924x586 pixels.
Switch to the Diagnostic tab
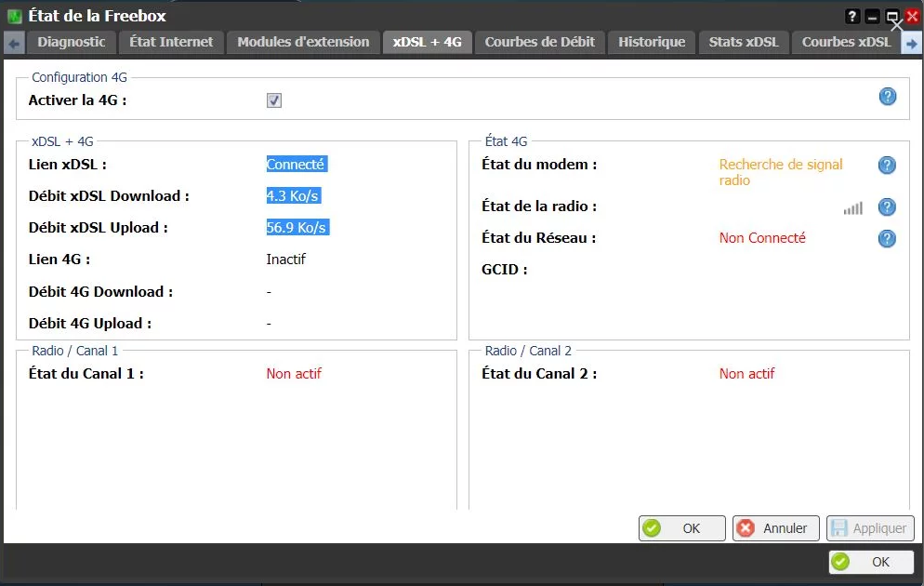click(72, 42)
